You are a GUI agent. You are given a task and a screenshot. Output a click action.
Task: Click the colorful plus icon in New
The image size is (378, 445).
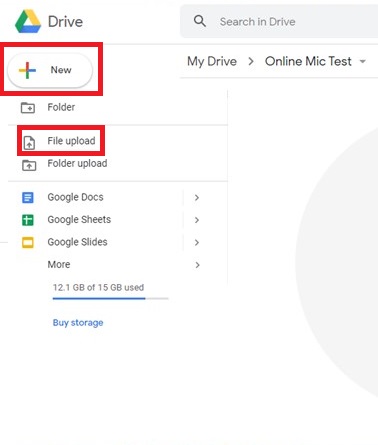tap(27, 70)
